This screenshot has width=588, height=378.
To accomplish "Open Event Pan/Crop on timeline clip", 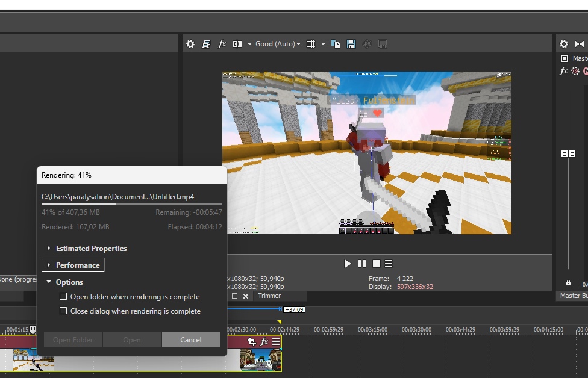I will [251, 342].
